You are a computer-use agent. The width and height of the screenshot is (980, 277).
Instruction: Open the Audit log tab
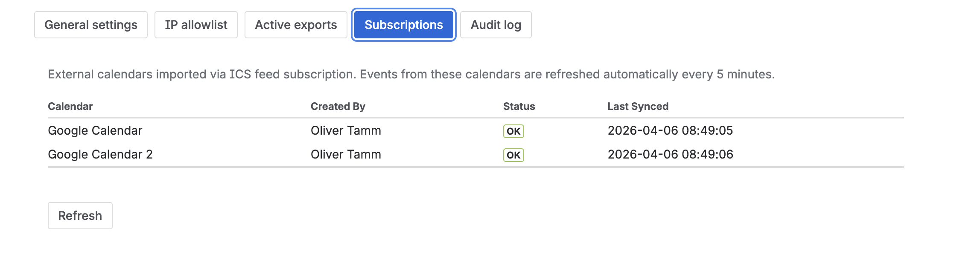tap(496, 25)
